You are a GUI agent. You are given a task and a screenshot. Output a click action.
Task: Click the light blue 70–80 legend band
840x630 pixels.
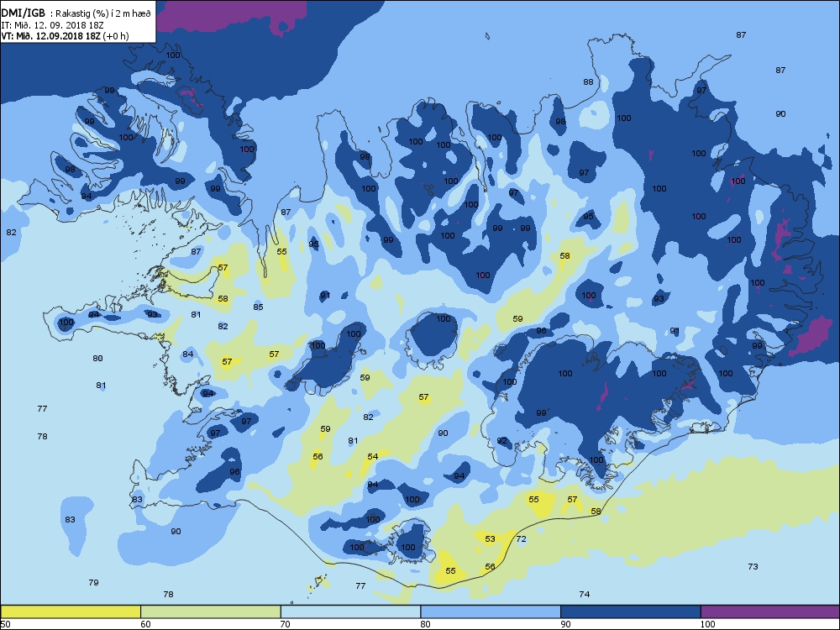point(350,612)
